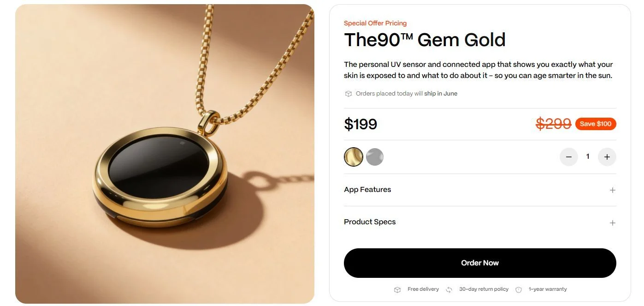The image size is (644, 306).
Task: Click the Free delivery box icon
Action: click(x=397, y=290)
